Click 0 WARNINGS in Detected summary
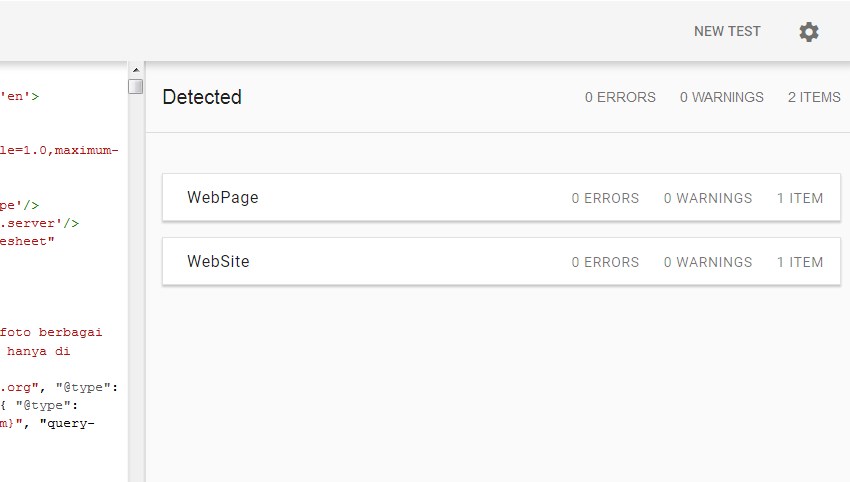This screenshot has width=850, height=482. tap(722, 97)
